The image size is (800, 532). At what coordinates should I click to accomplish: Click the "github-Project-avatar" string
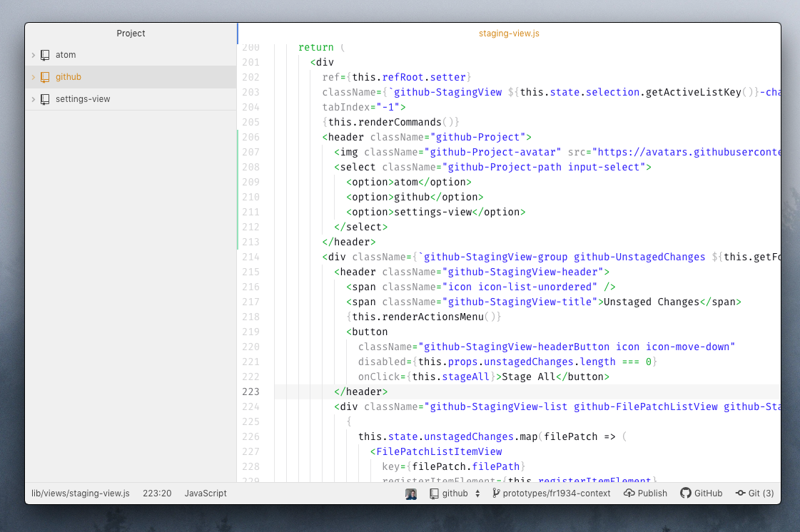pos(493,152)
